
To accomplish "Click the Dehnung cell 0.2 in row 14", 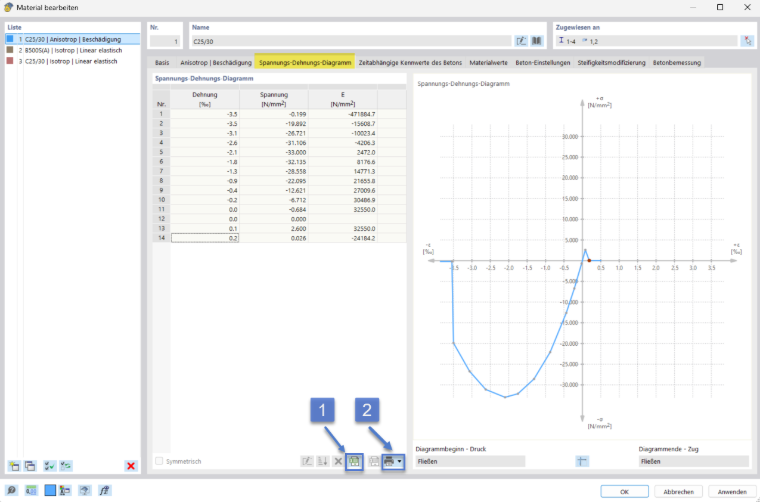I will click(205, 238).
